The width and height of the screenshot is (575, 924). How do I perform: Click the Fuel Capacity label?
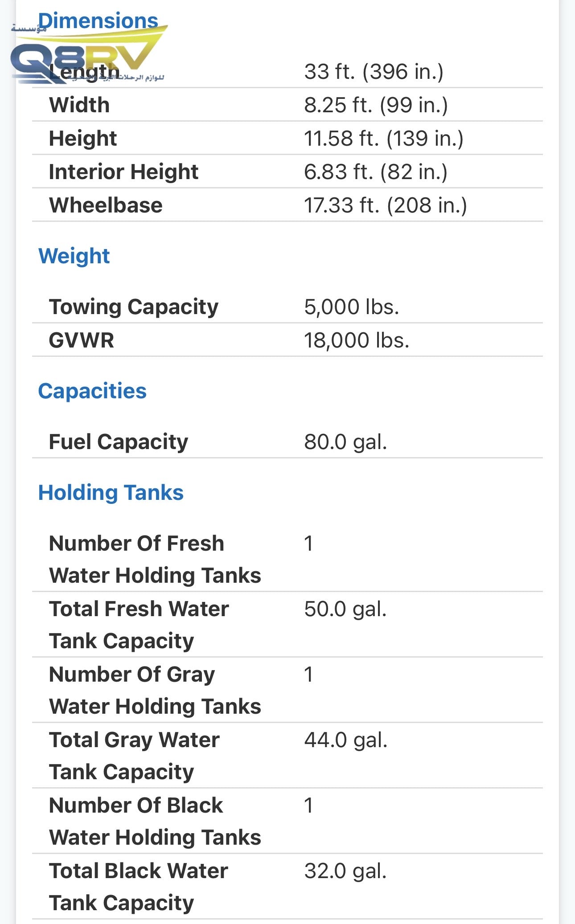[x=118, y=442]
